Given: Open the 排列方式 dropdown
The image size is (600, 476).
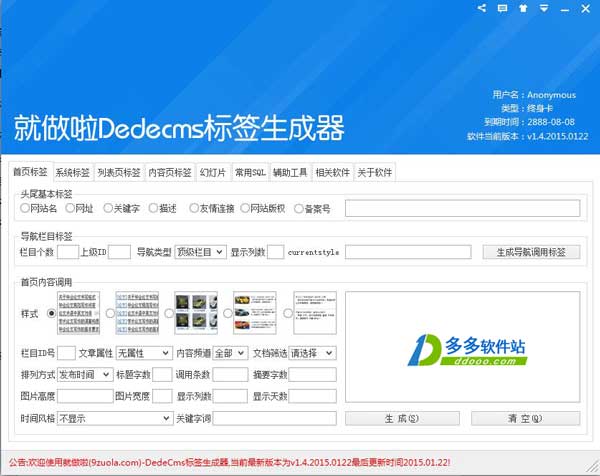Looking at the screenshot, I should point(85,375).
